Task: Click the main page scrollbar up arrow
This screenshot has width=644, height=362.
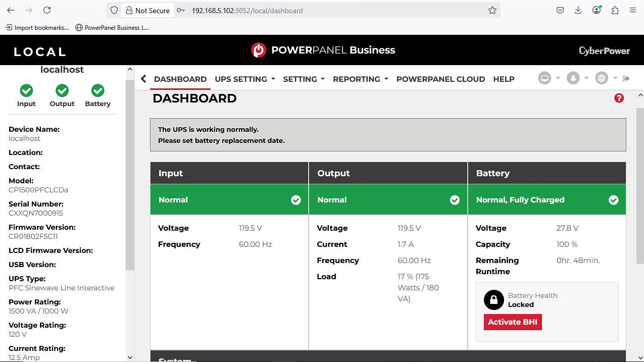Action: pos(640,95)
